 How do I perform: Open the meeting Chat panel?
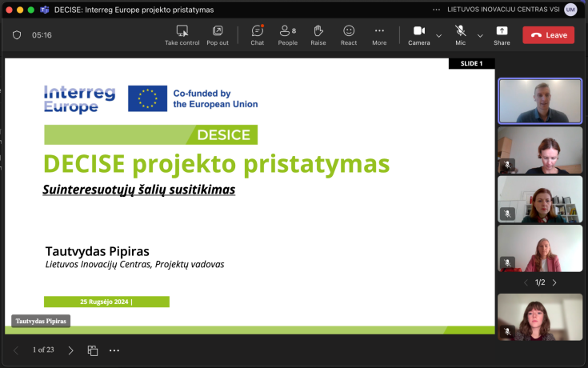click(x=258, y=35)
